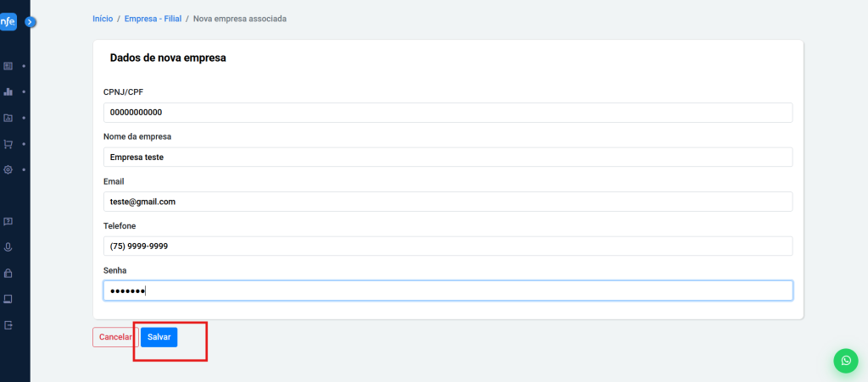Open the shopping cart icon
Viewport: 868px width, 382px height.
[8, 144]
